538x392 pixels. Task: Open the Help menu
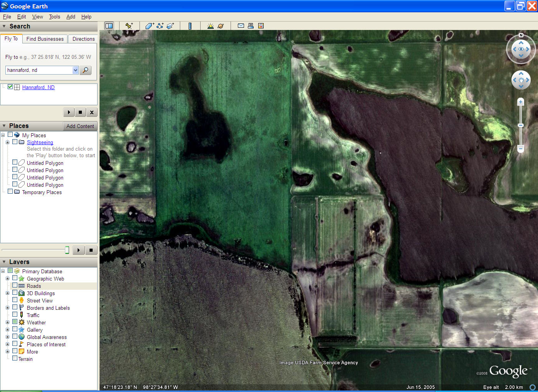(x=86, y=17)
